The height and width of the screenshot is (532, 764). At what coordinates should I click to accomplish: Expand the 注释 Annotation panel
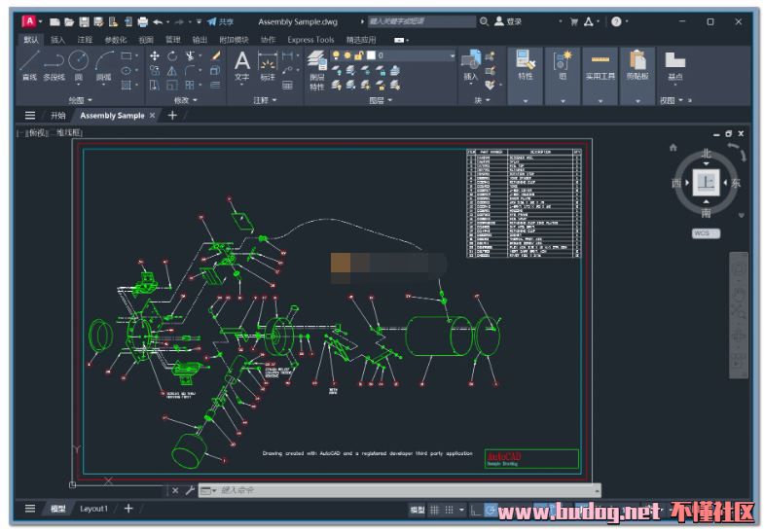click(265, 100)
